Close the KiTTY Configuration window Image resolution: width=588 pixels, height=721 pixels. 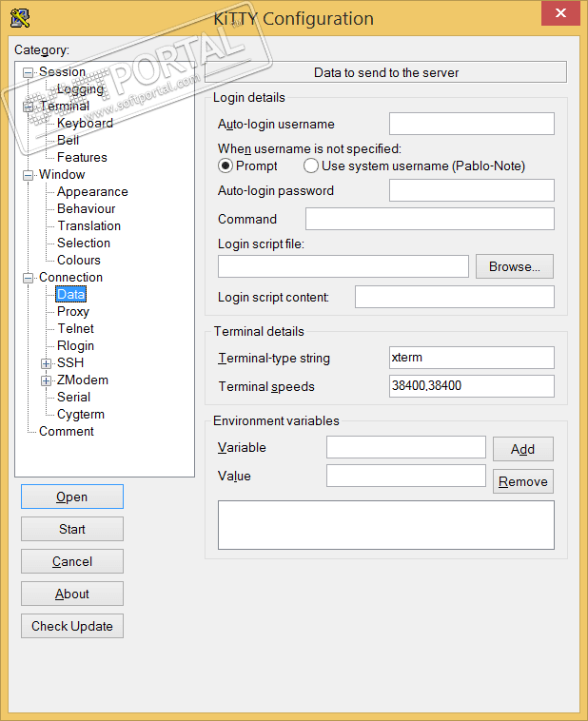[560, 13]
